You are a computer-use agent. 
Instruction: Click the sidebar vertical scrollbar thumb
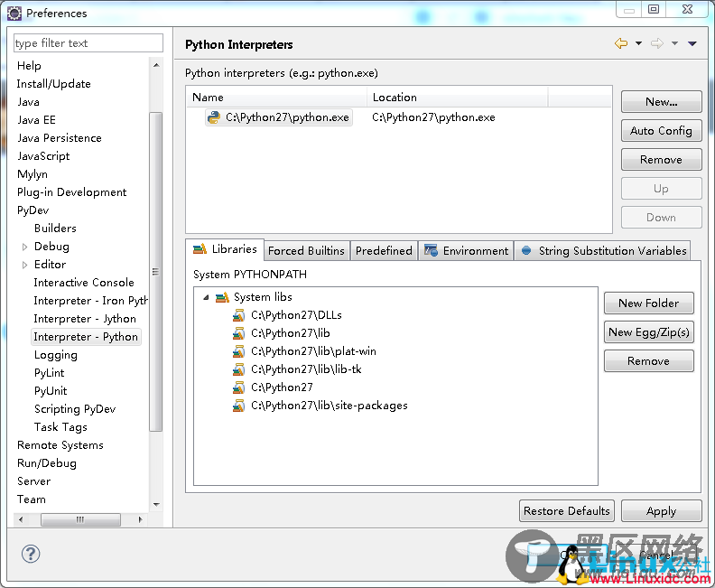(155, 272)
